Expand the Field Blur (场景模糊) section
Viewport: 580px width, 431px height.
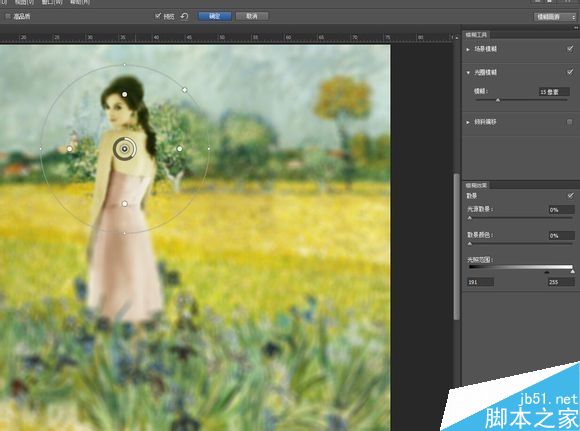(x=468, y=49)
